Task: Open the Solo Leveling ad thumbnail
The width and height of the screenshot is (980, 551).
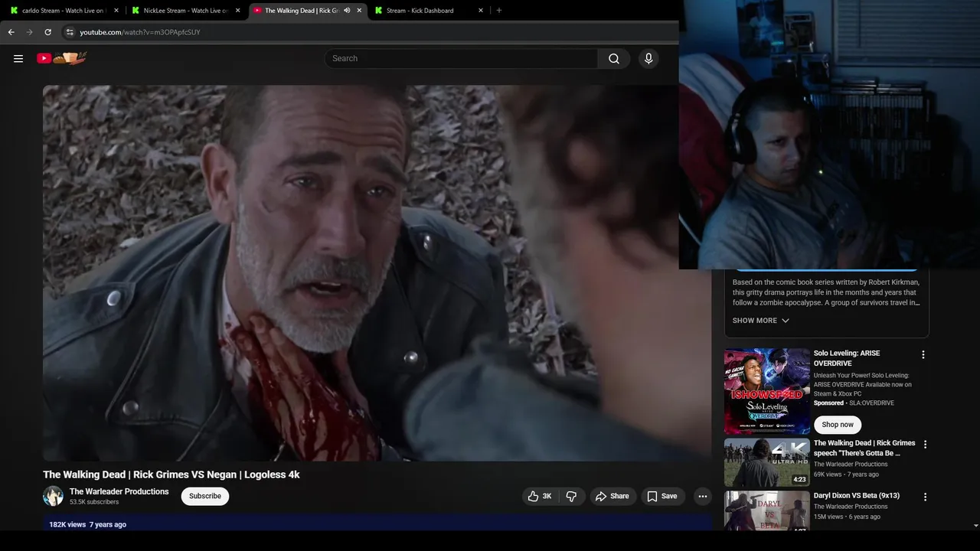Action: coord(767,392)
